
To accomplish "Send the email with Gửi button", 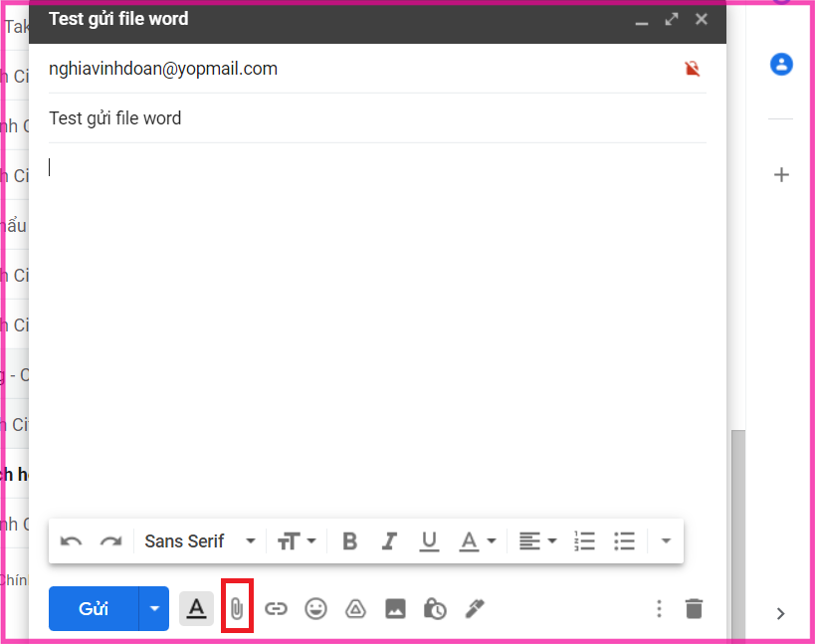I will (94, 608).
